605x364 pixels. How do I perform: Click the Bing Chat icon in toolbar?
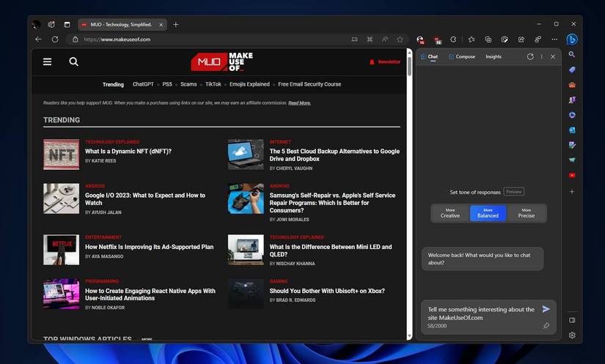coord(572,40)
